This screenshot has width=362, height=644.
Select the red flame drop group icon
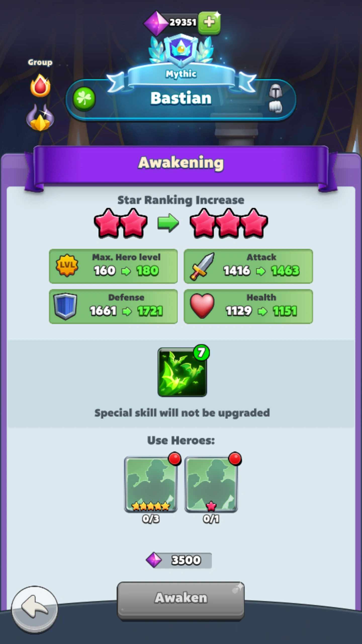40,86
